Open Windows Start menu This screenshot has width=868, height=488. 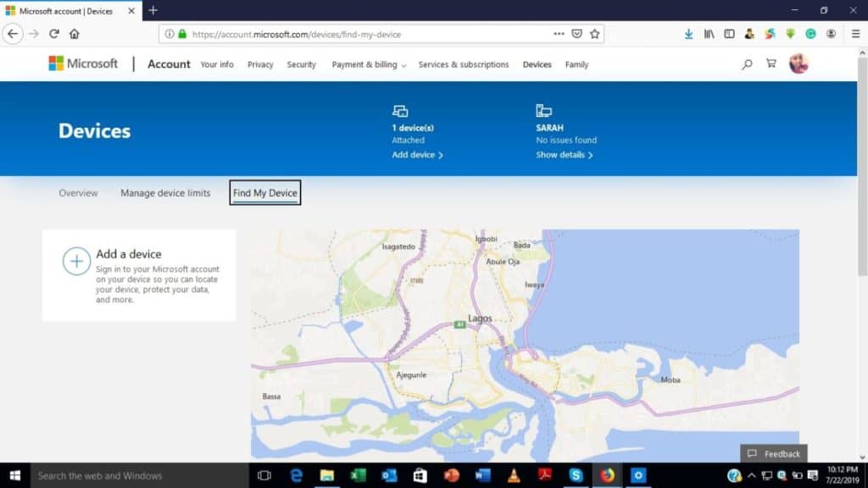(x=15, y=475)
